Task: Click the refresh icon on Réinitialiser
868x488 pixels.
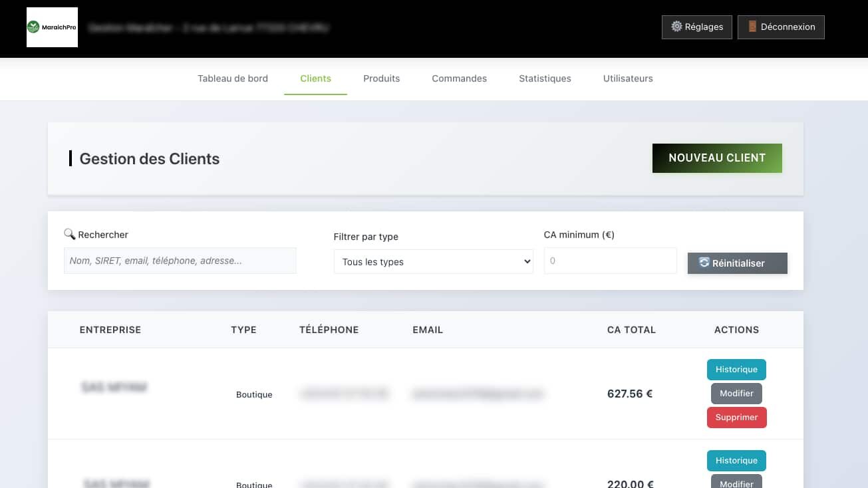Action: [x=704, y=263]
